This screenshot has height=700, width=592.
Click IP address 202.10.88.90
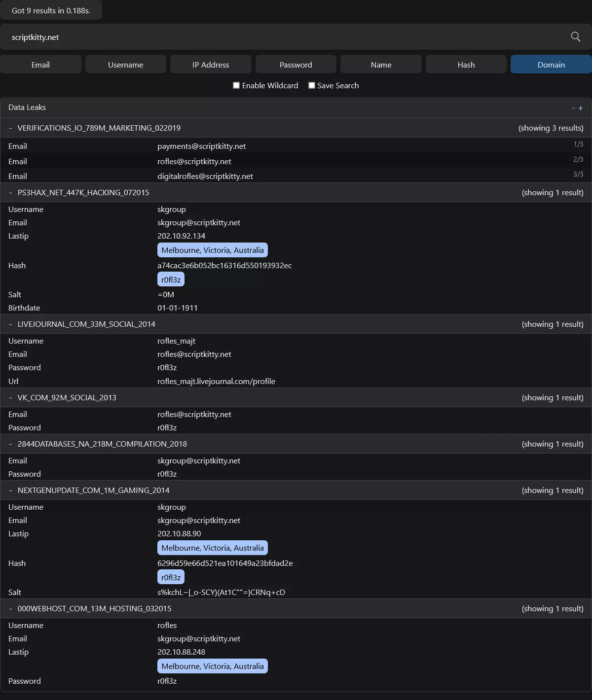(x=179, y=533)
